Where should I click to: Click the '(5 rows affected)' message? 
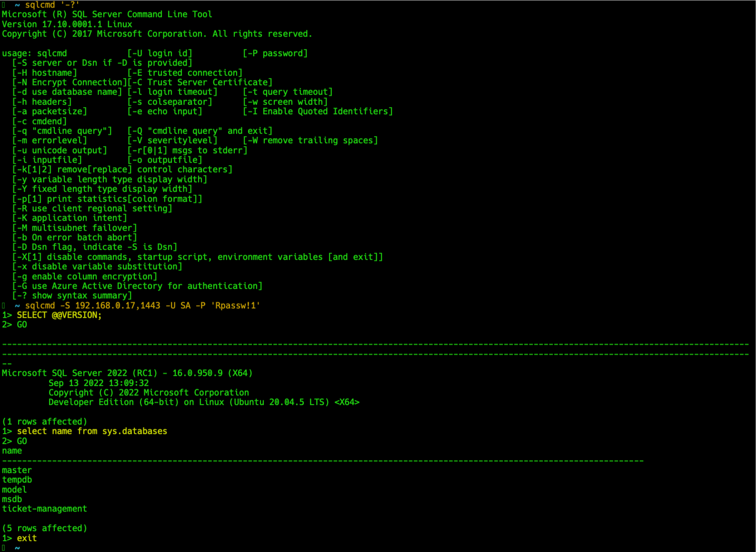pyautogui.click(x=44, y=528)
